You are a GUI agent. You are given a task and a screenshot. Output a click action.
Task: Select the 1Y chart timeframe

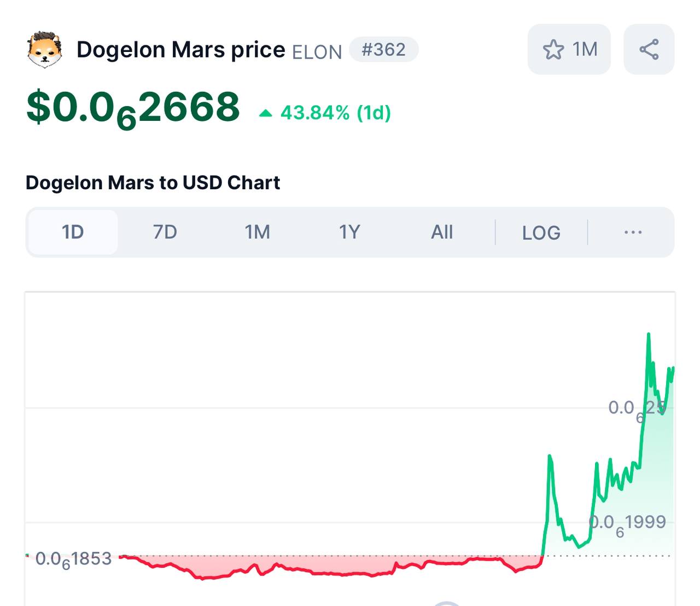349,232
